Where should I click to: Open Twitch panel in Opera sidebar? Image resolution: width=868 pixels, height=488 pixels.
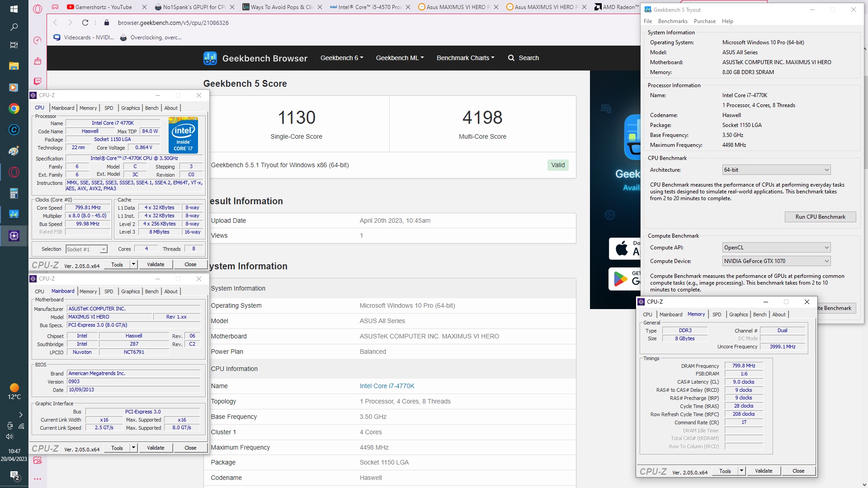[x=38, y=81]
